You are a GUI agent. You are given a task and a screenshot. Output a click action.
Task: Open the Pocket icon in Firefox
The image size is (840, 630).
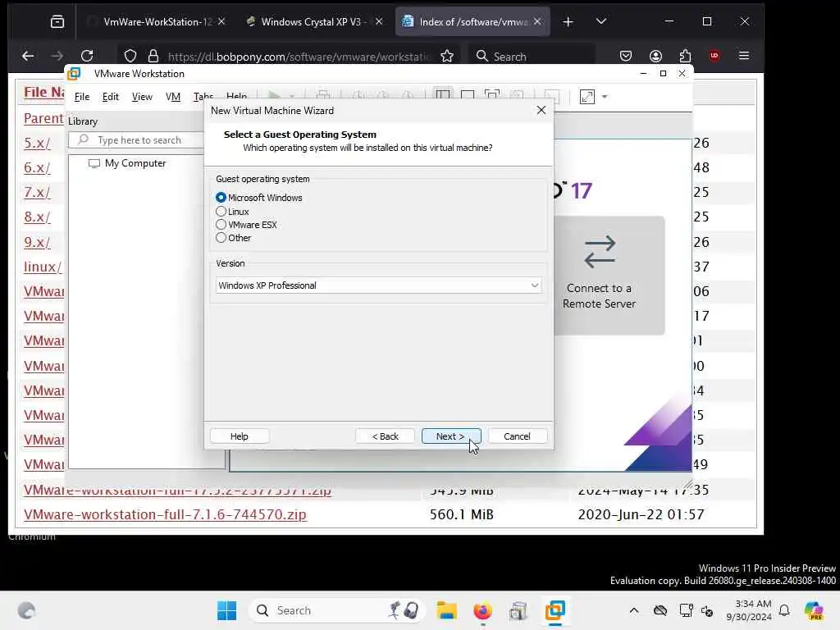(626, 56)
